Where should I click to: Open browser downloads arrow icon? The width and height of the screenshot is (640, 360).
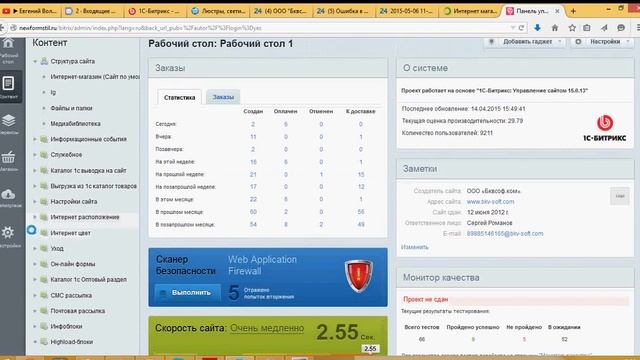coord(538,28)
